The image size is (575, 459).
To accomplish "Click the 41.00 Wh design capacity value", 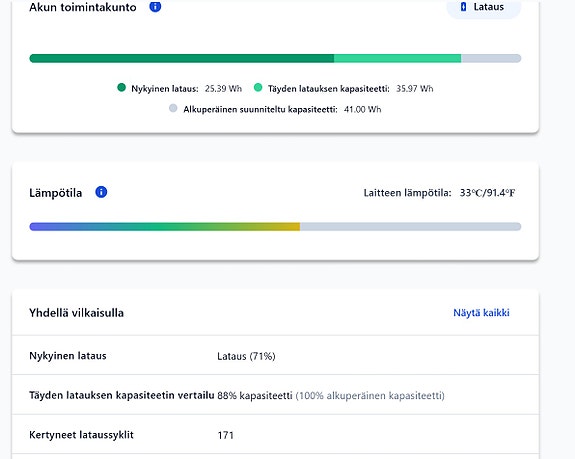I will coord(362,109).
